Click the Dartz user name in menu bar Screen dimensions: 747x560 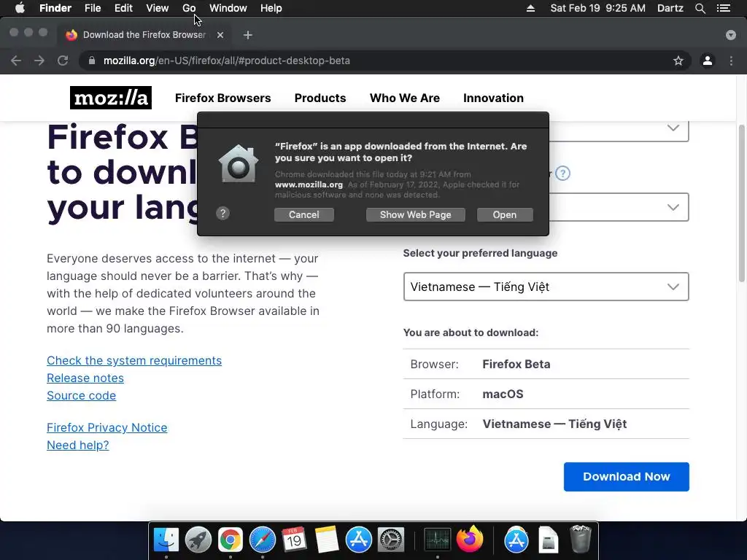(x=670, y=8)
